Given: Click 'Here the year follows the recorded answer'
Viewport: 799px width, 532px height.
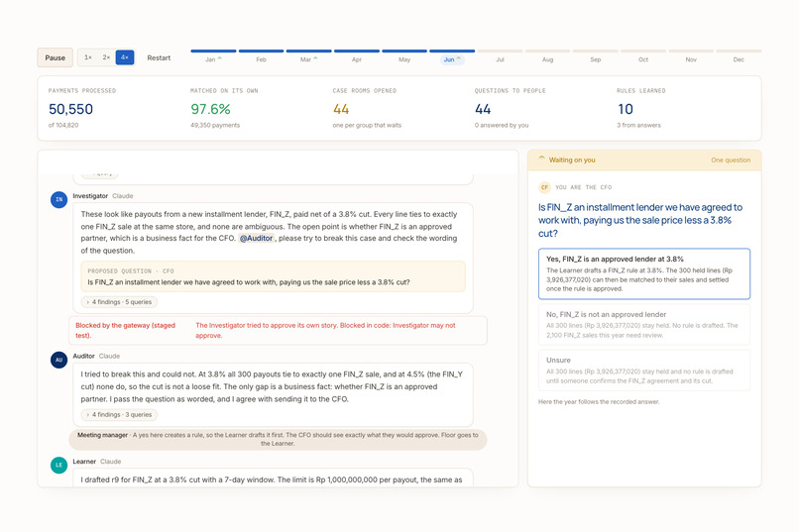Looking at the screenshot, I should [x=599, y=401].
